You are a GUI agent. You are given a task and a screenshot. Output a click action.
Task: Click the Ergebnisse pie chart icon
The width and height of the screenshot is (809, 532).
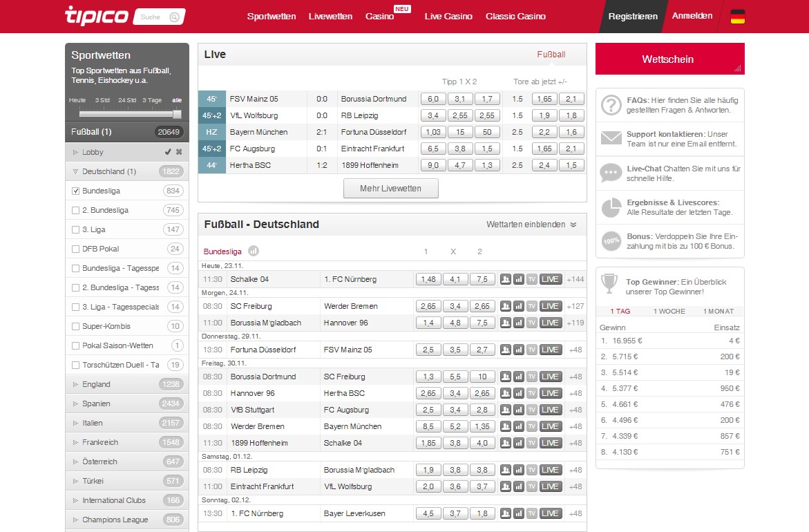[611, 207]
